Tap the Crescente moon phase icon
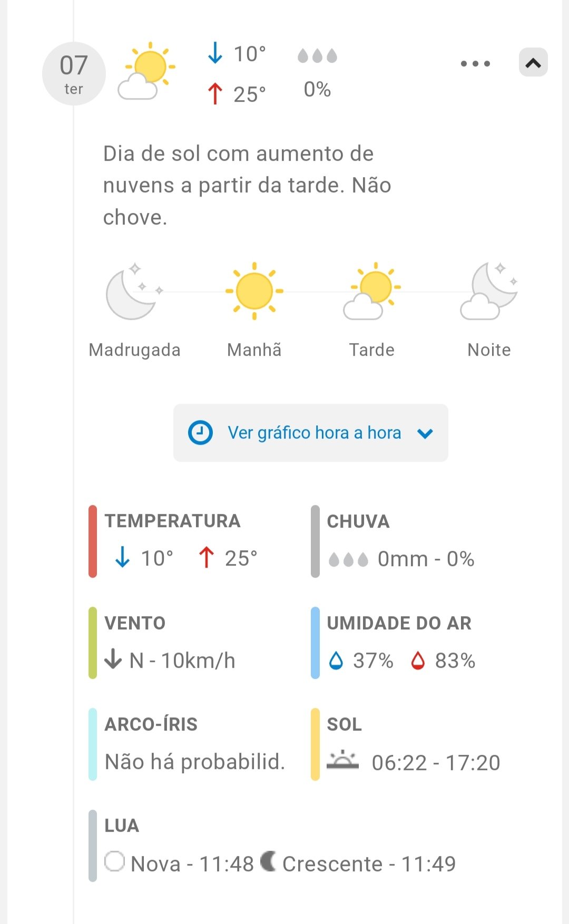The width and height of the screenshot is (569, 924). point(268,861)
